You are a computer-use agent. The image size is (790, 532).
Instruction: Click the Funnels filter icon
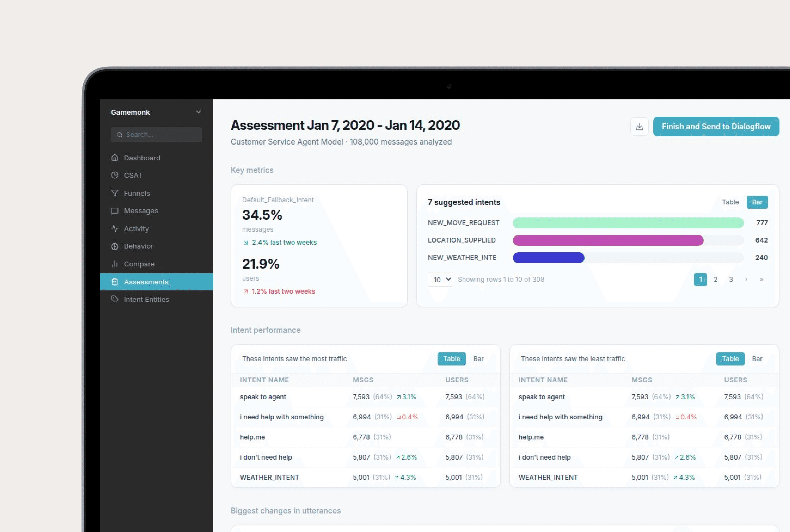pos(115,193)
